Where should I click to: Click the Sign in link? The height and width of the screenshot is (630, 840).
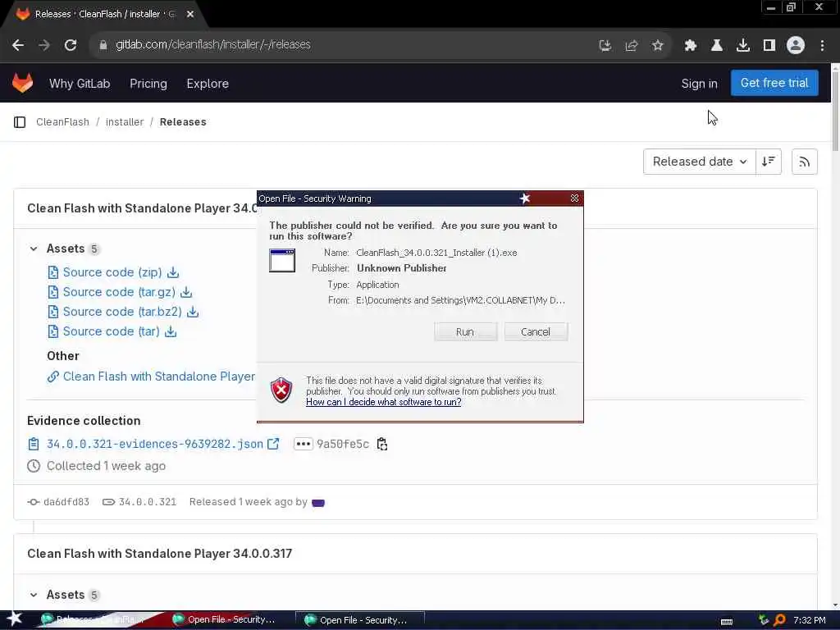(699, 84)
